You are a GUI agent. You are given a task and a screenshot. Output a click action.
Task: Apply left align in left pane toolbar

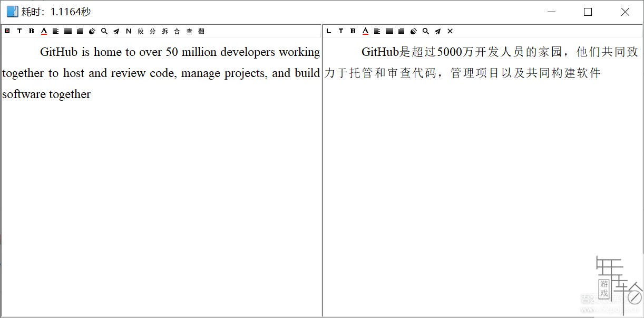point(55,31)
